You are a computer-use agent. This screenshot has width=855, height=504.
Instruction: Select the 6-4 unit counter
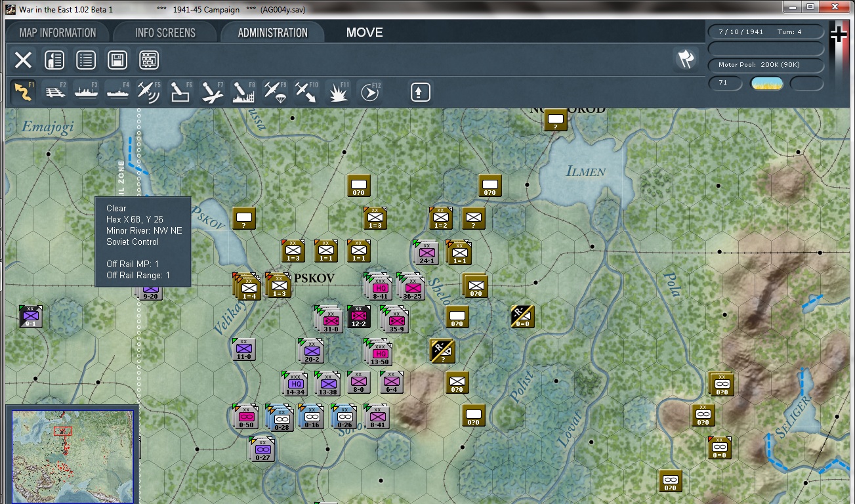click(391, 382)
